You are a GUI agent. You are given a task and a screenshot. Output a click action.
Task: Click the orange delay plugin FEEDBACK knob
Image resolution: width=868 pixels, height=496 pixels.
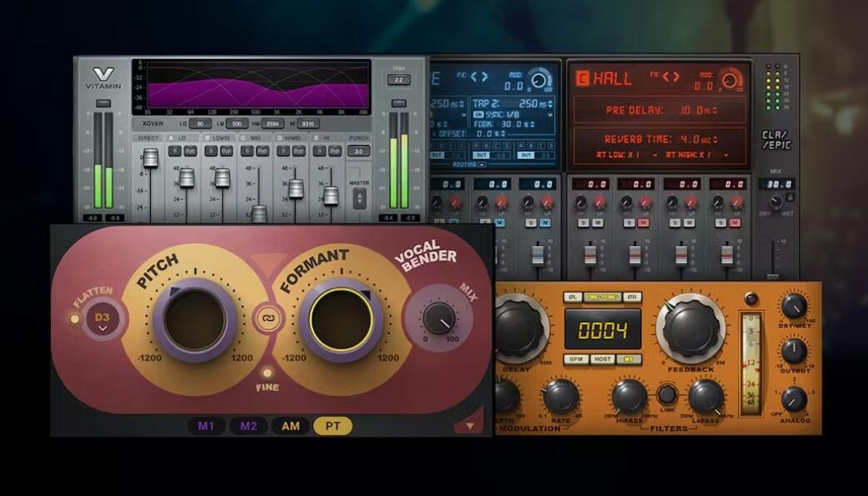[691, 328]
